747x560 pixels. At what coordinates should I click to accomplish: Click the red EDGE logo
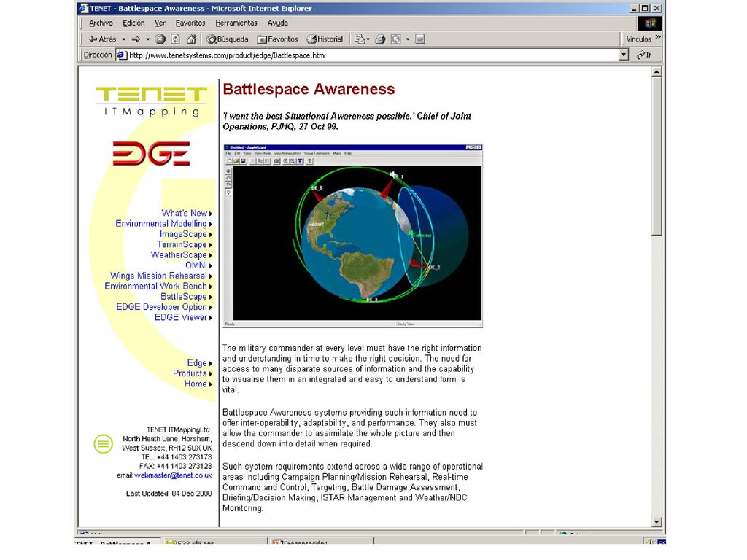pos(152,153)
